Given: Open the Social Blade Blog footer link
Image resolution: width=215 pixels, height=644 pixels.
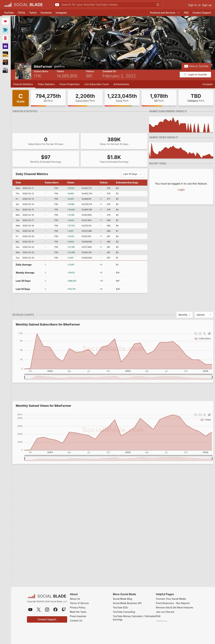Looking at the screenshot, I should pos(122,599).
